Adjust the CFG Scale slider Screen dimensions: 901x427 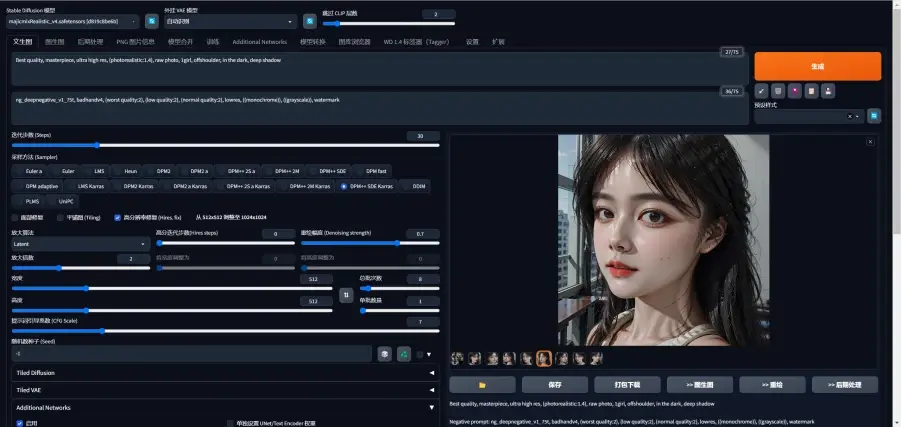225,331
